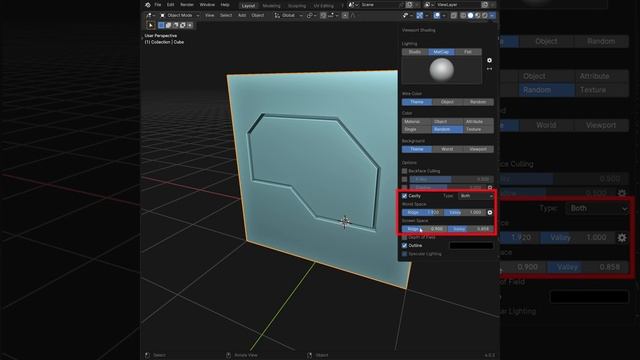Image resolution: width=640 pixels, height=360 pixels.
Task: Open the File menu
Action: pyautogui.click(x=158, y=5)
